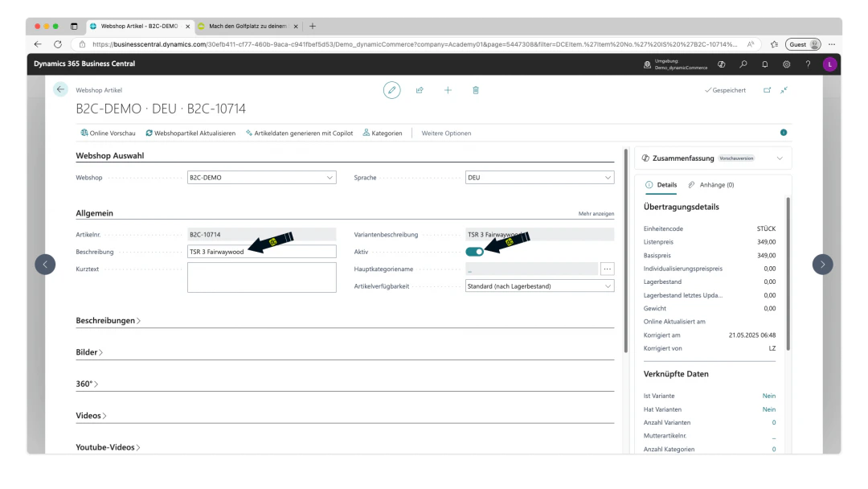This screenshot has width=868, height=489.
Task: Expand the Videos section
Action: click(91, 415)
